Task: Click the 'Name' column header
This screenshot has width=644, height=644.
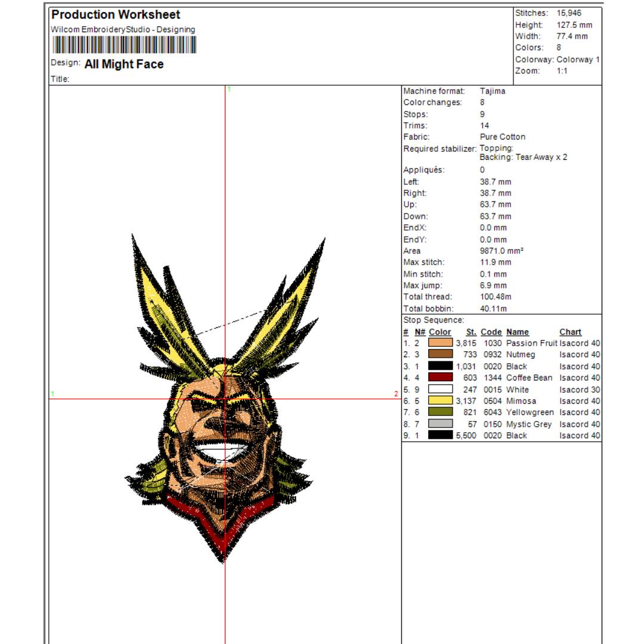Action: [x=518, y=332]
